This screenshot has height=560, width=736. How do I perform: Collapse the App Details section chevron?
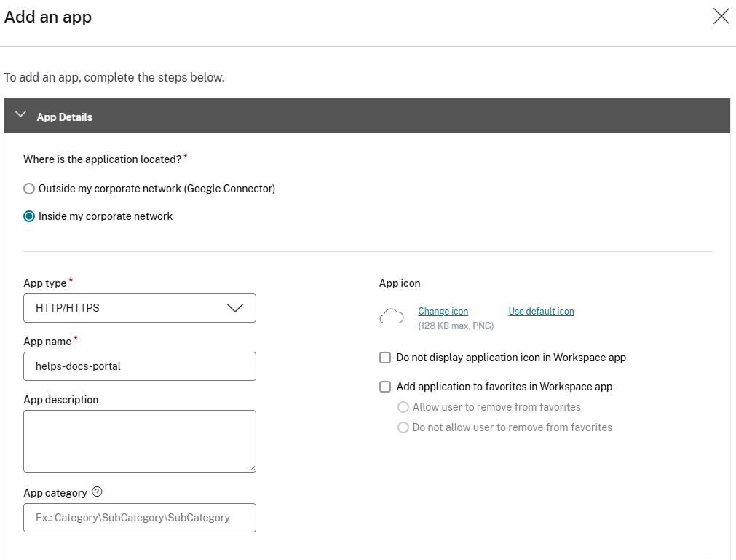coord(21,116)
